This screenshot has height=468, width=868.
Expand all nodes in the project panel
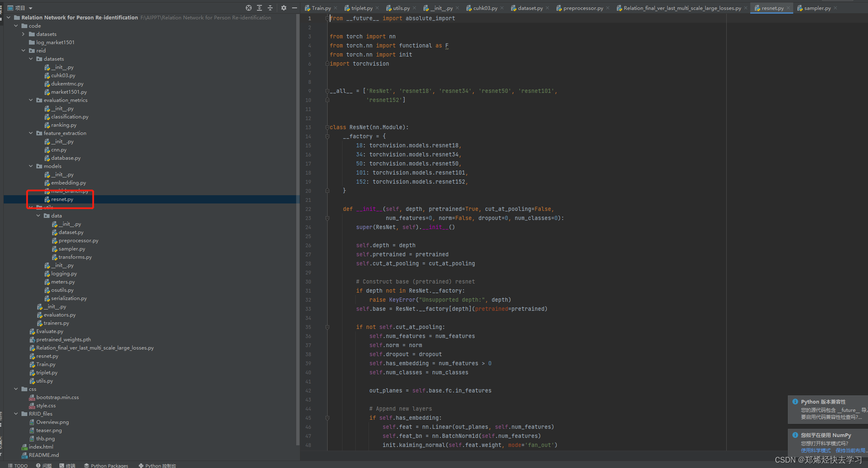point(259,8)
